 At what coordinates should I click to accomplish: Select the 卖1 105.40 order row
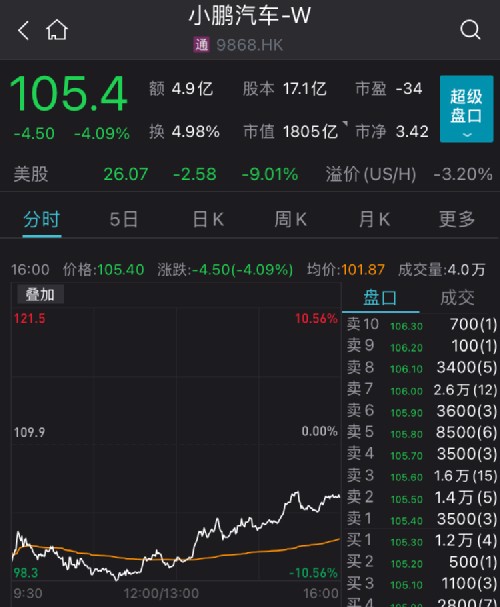[421, 518]
